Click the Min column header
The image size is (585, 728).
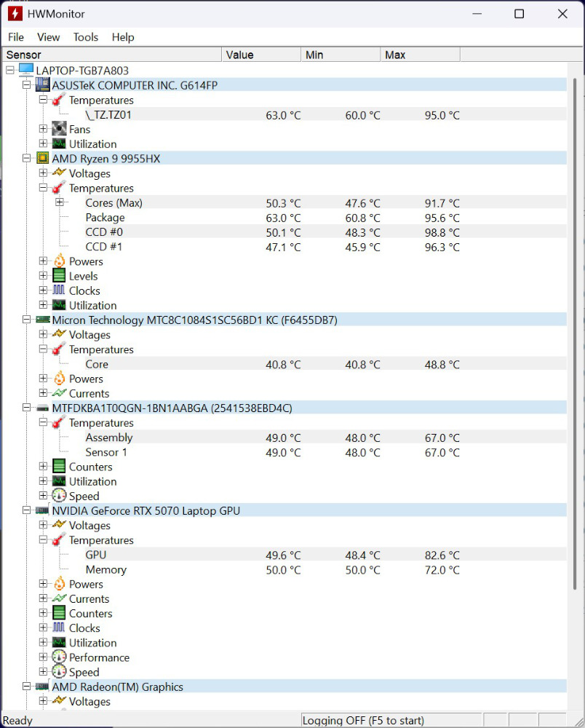(341, 55)
